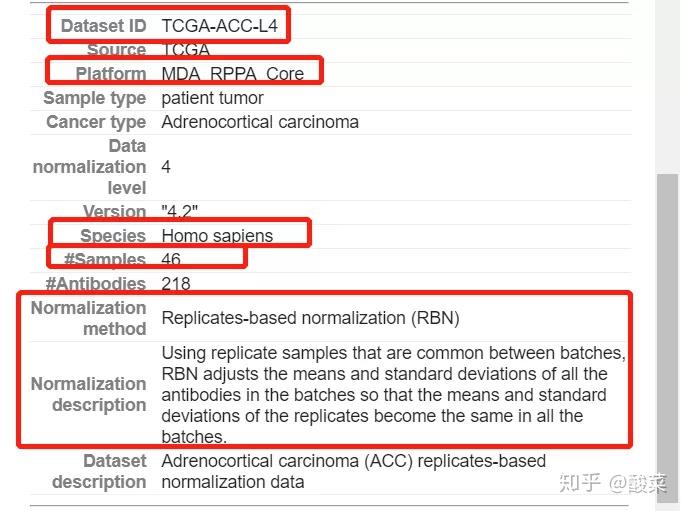Viewport: 684px width, 511px height.
Task: Select the 'patient tumor' sample type value
Action: [212, 98]
